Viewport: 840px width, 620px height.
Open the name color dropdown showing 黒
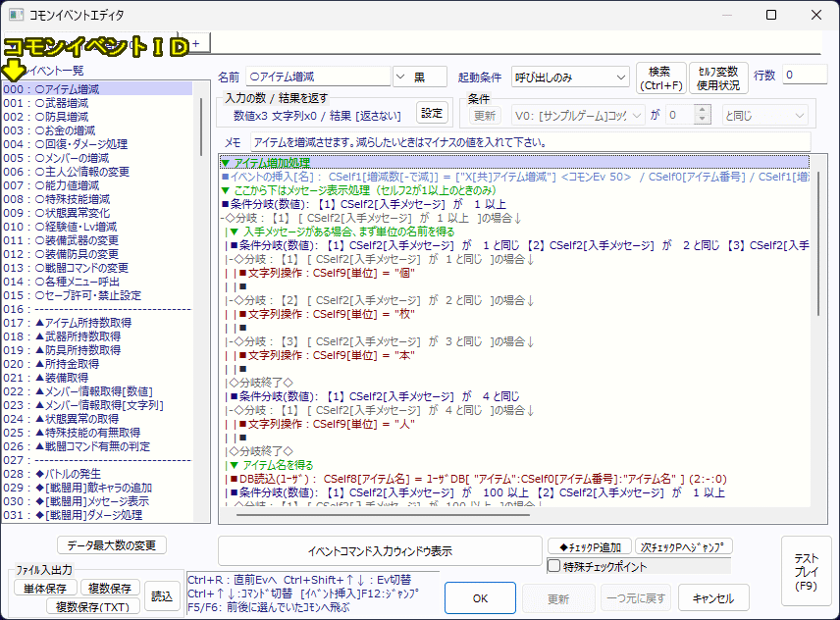(419, 77)
